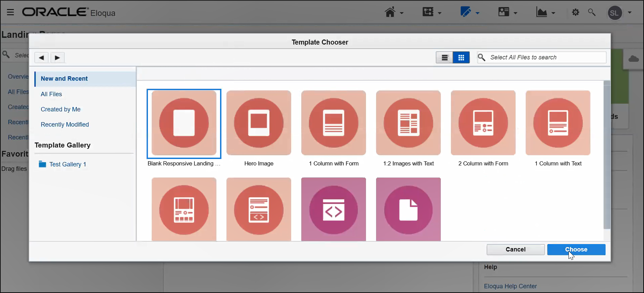
Task: Open the Assets pencil icon
Action: (x=466, y=12)
